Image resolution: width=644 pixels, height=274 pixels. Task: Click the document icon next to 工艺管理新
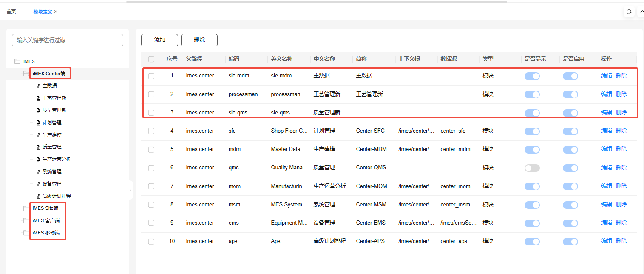pyautogui.click(x=39, y=98)
